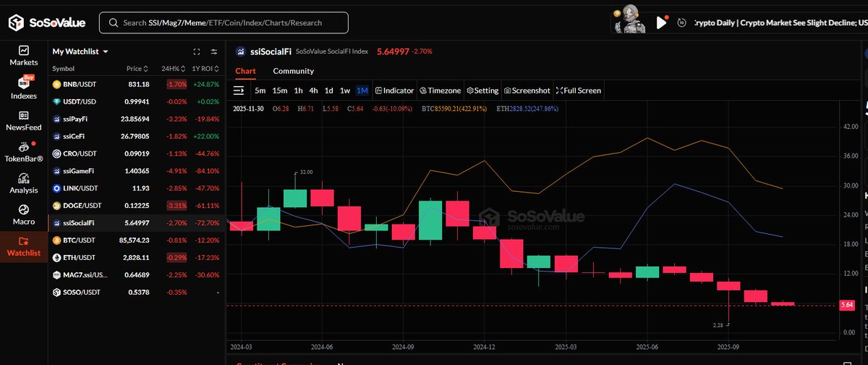This screenshot has width=868, height=365.
Task: Click the Symbol column header
Action: click(63, 69)
